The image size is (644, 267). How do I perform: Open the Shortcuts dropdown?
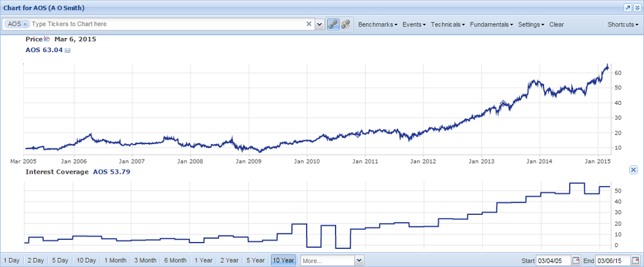click(623, 24)
